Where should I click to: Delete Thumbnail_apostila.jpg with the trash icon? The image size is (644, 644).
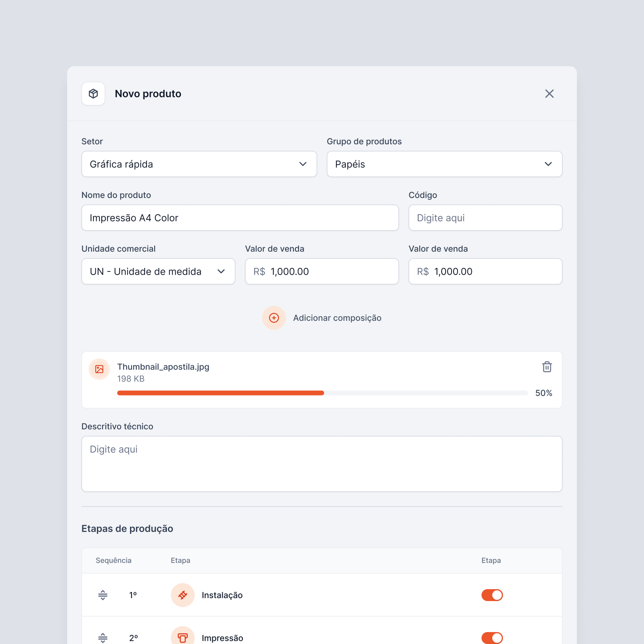click(x=547, y=367)
